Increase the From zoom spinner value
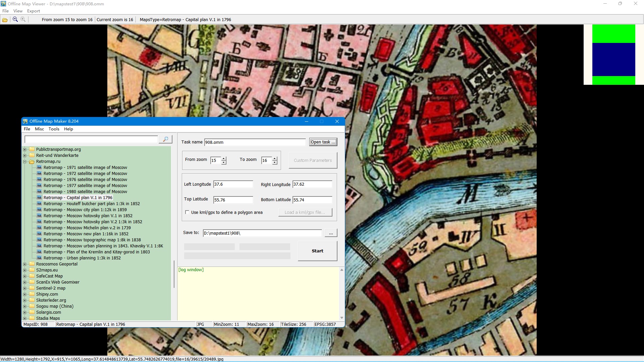 (x=224, y=159)
